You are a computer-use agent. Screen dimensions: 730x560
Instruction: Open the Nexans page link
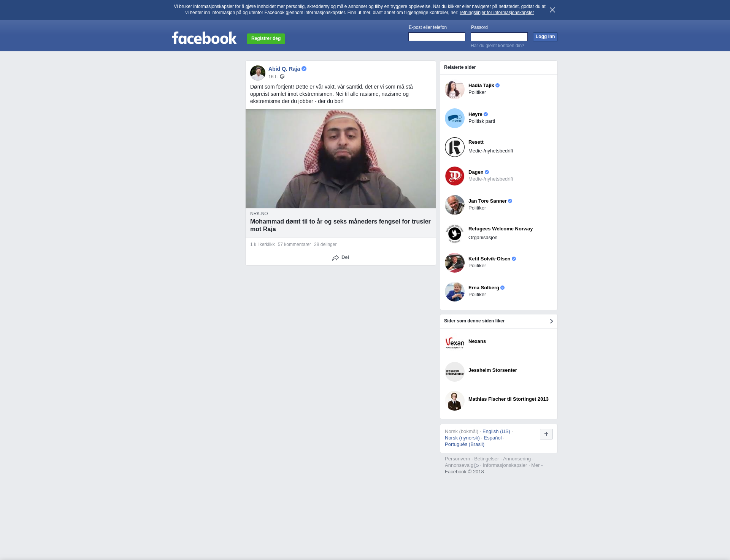point(477,341)
